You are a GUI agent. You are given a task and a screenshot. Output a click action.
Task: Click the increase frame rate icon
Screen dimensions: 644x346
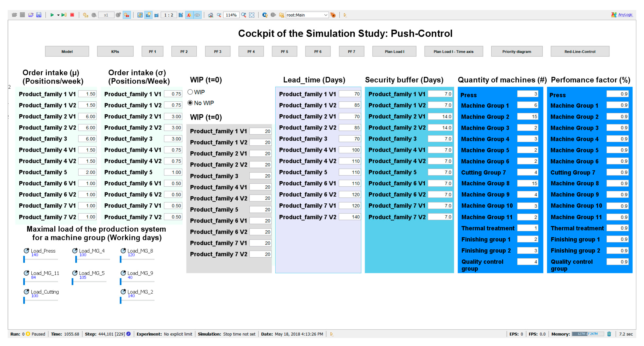pyautogui.click(x=181, y=15)
